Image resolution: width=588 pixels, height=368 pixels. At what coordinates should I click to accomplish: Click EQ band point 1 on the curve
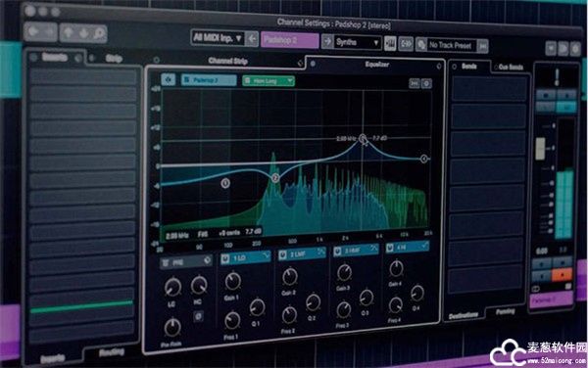point(225,183)
